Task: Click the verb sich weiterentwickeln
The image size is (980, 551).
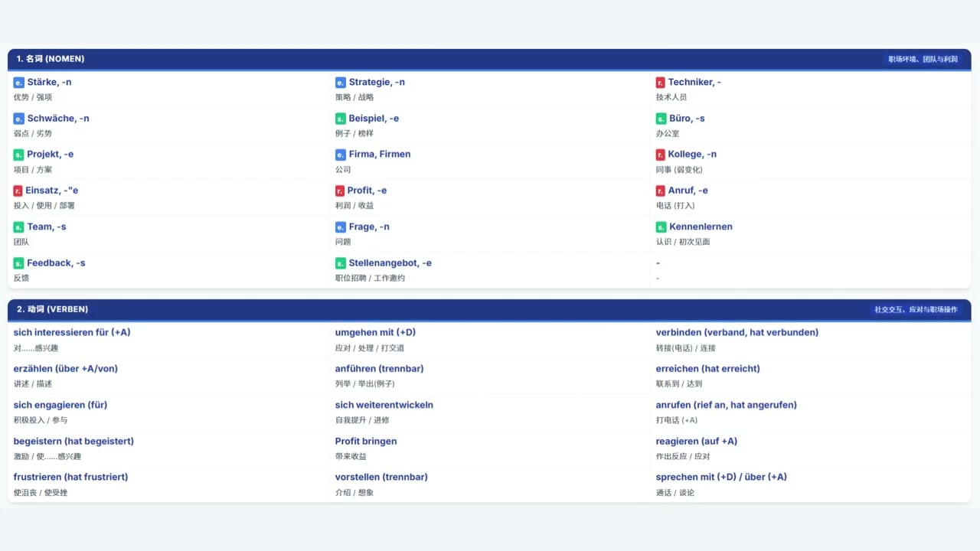Action: (x=384, y=405)
